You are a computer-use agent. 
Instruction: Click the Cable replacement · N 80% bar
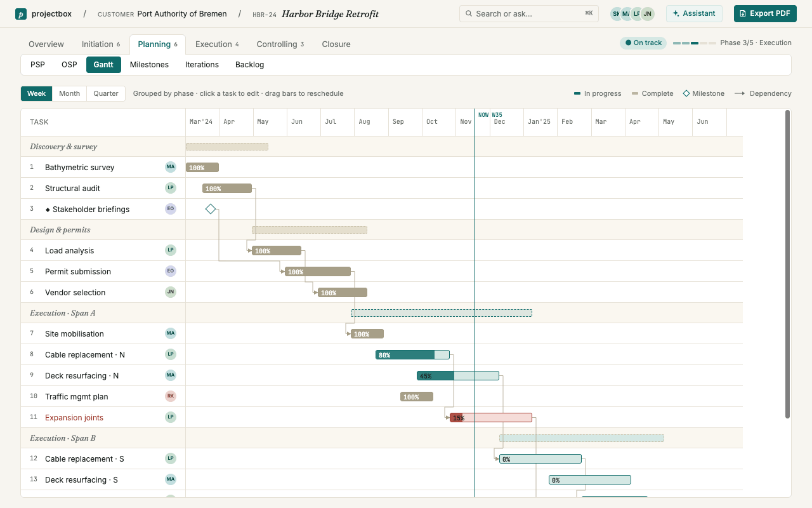(412, 355)
